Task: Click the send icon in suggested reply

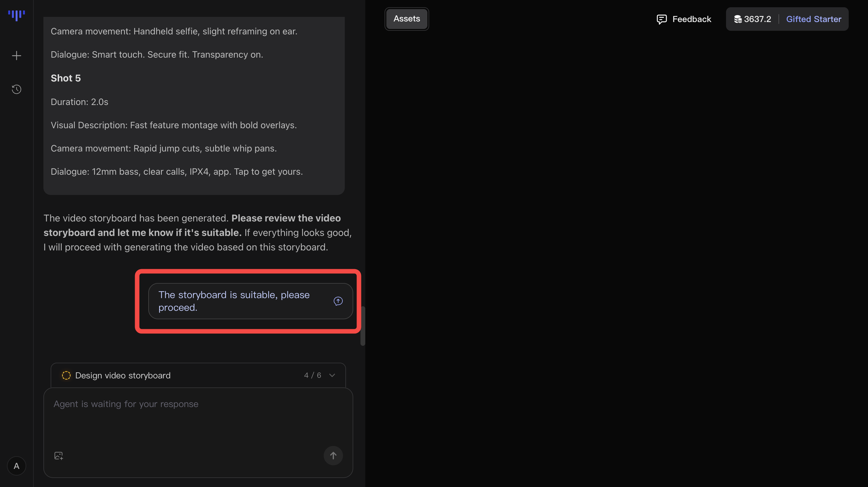Action: [338, 301]
